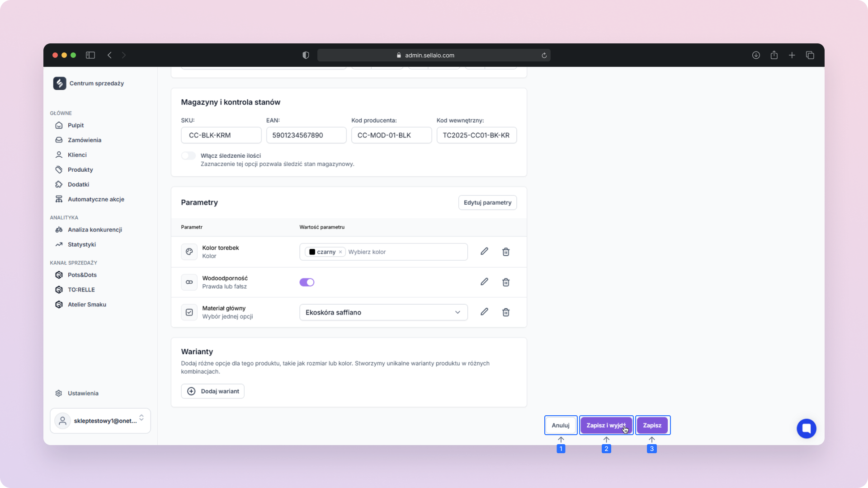Focus the EAN input field
The width and height of the screenshot is (868, 488).
306,135
